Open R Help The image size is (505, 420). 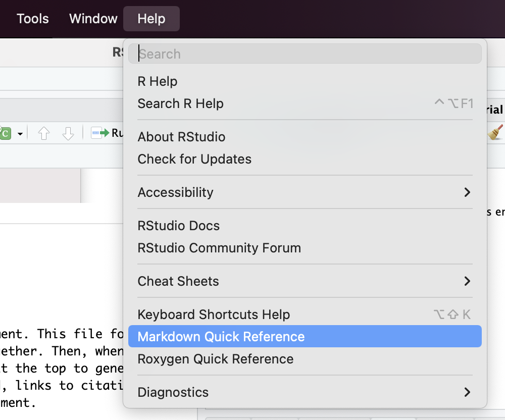(x=305, y=81)
